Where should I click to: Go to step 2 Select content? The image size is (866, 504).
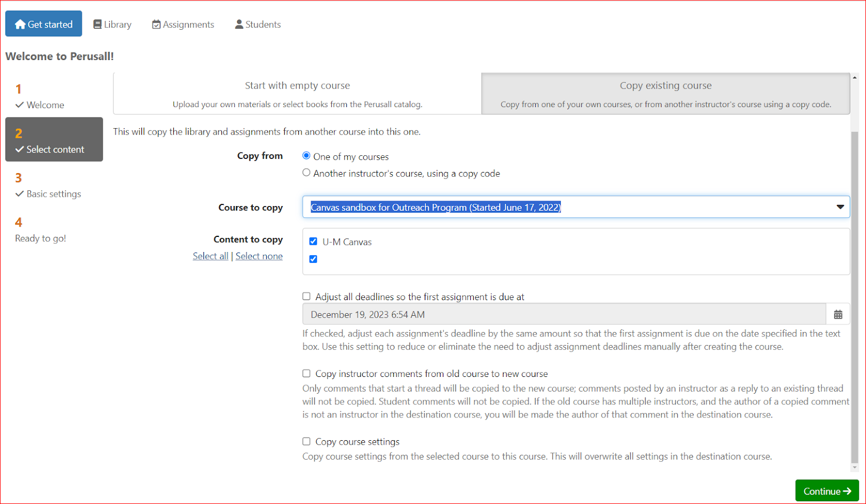click(54, 140)
